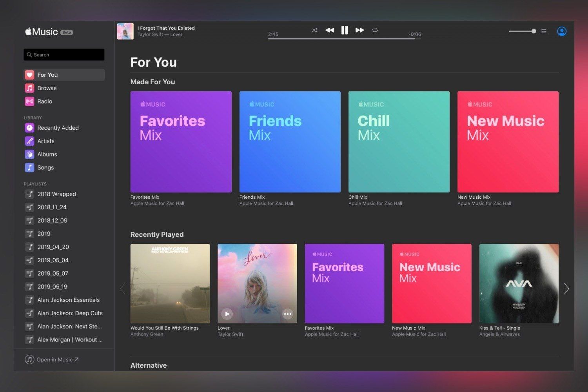This screenshot has height=392, width=588.
Task: Click the Songs music note icon
Action: click(30, 167)
